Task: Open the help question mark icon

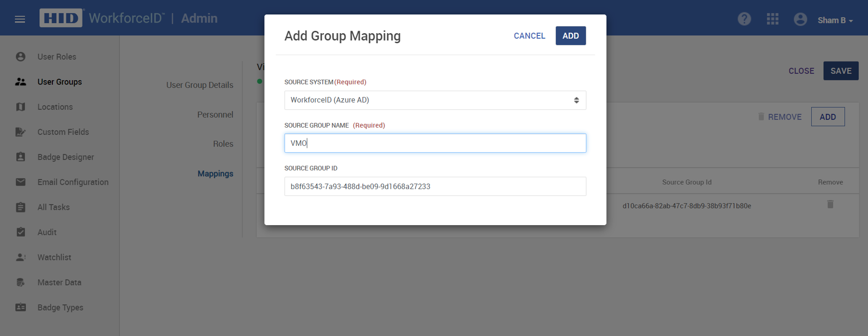Action: [744, 19]
